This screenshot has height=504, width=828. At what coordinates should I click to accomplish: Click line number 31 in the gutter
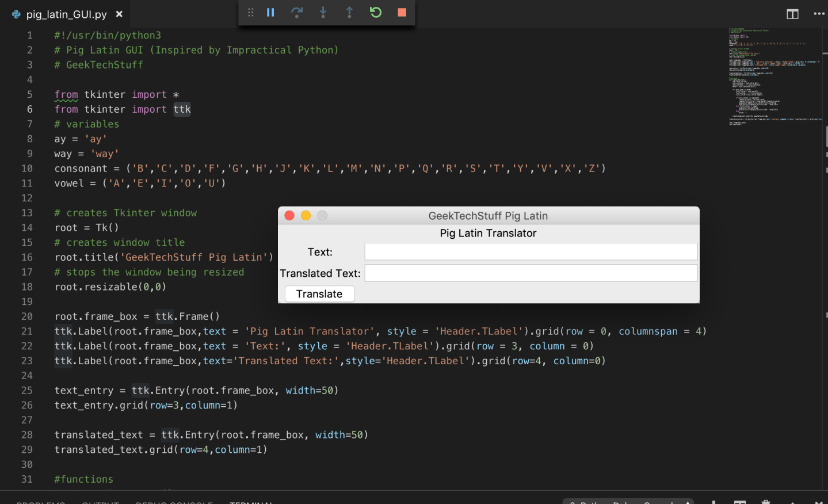coord(27,479)
